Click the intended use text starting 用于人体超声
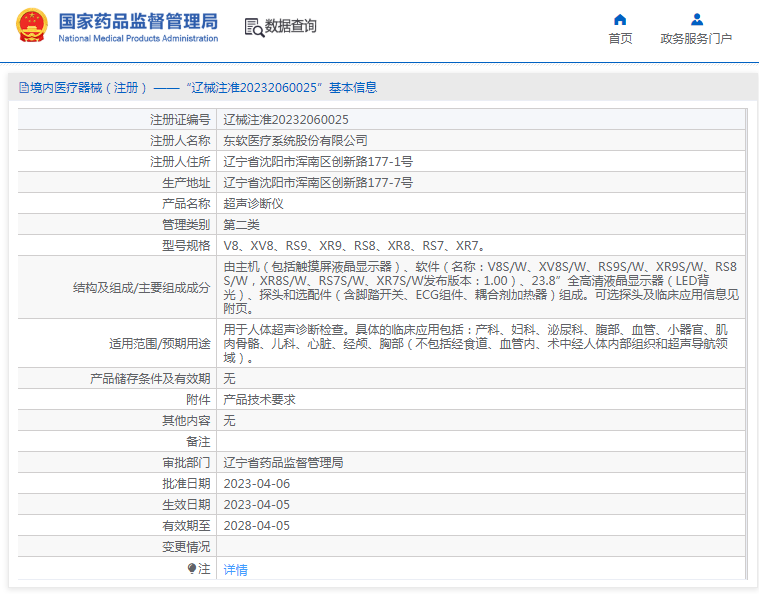This screenshot has height=594, width=759. tap(476, 343)
